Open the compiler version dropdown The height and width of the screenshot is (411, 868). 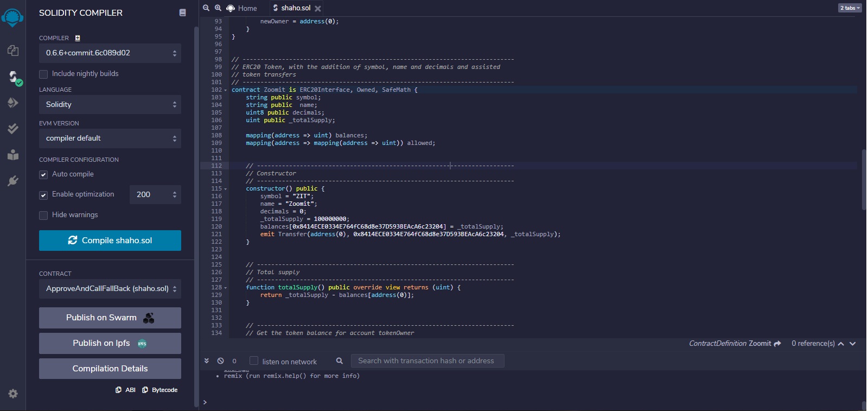[x=110, y=53]
